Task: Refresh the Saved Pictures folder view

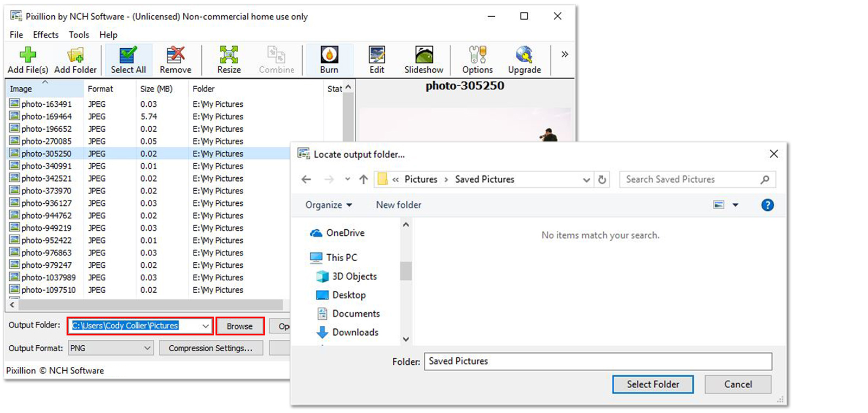Action: [602, 179]
